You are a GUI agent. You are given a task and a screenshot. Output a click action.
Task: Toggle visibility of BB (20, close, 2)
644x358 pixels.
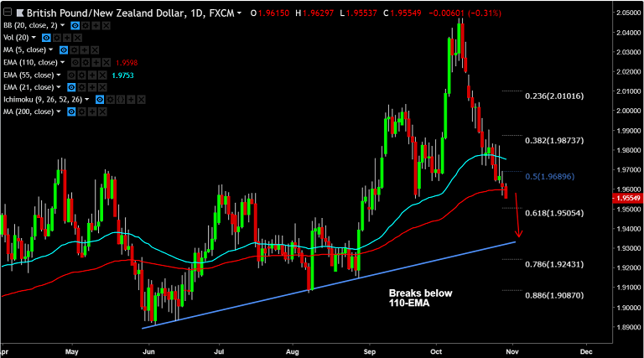tap(75, 25)
